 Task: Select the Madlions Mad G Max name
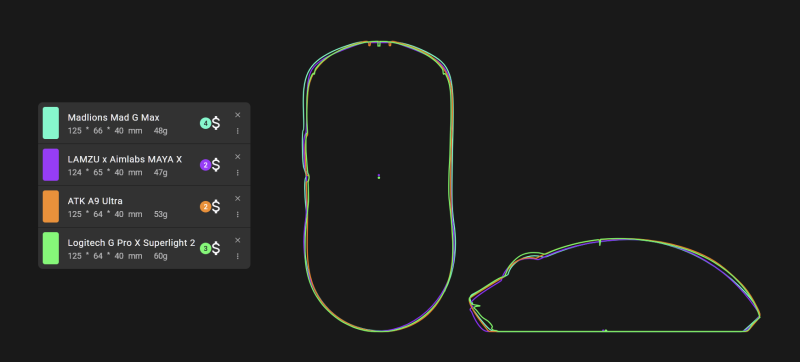(113, 118)
